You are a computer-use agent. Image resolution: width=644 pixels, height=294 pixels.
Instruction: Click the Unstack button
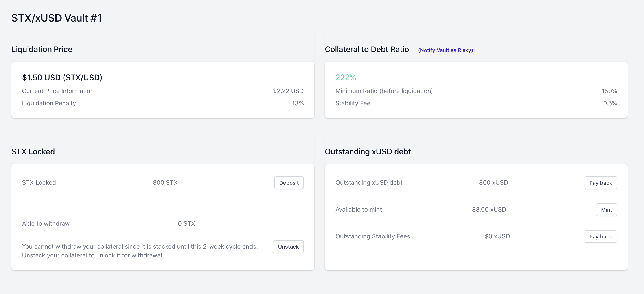point(288,246)
